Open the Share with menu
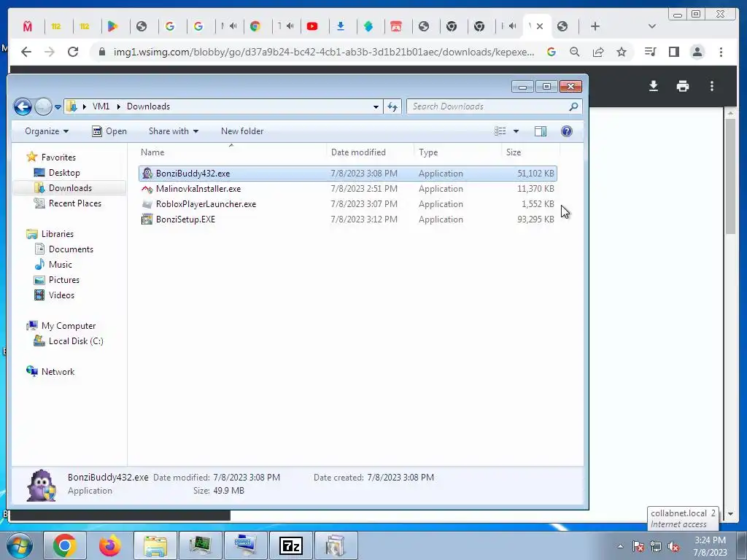This screenshot has height=560, width=747. click(174, 131)
